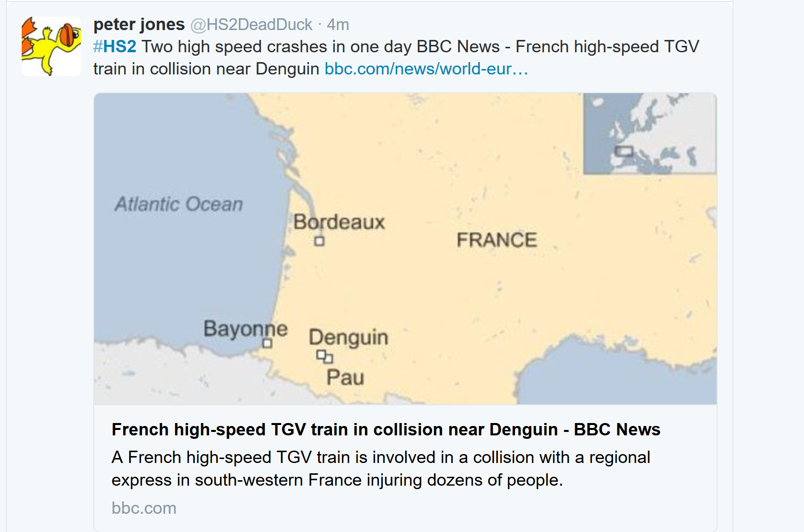Click the Europe inset map thumbnail
Screen dimensions: 804x532
tap(649, 134)
